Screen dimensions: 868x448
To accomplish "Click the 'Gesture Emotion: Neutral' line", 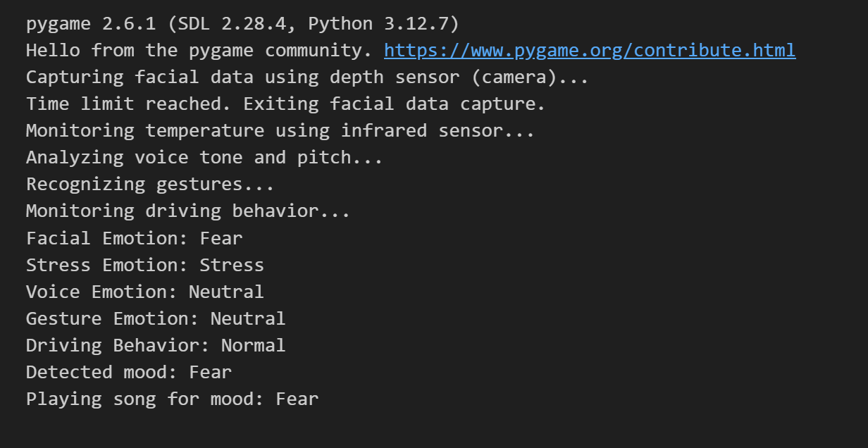I will 156,318.
